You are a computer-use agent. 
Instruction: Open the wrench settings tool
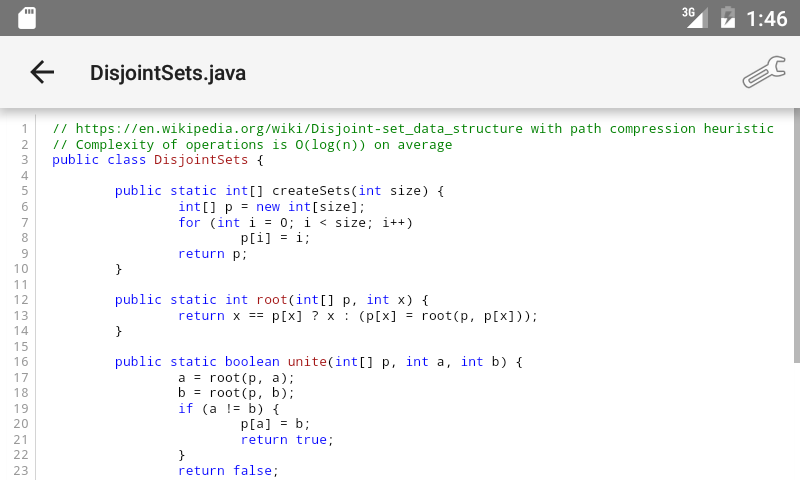point(764,72)
